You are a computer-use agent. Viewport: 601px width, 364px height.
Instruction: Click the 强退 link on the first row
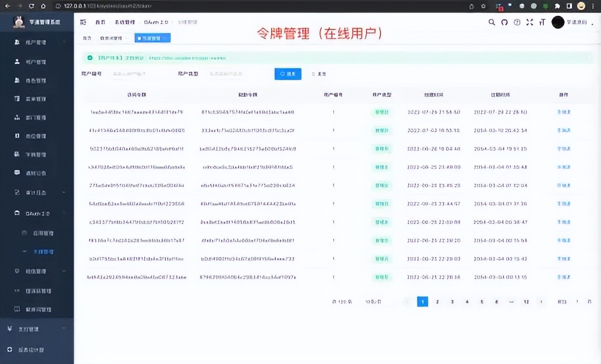pos(563,112)
